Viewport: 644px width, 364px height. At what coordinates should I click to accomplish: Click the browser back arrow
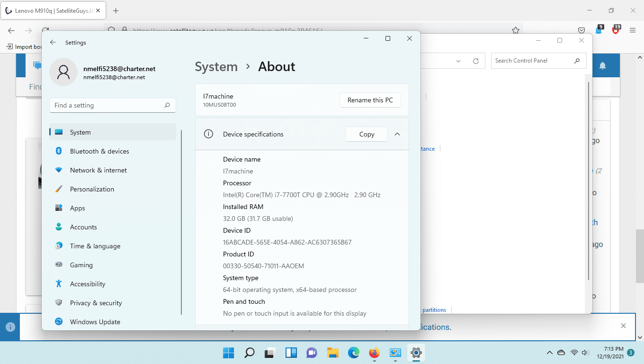pos(11,30)
